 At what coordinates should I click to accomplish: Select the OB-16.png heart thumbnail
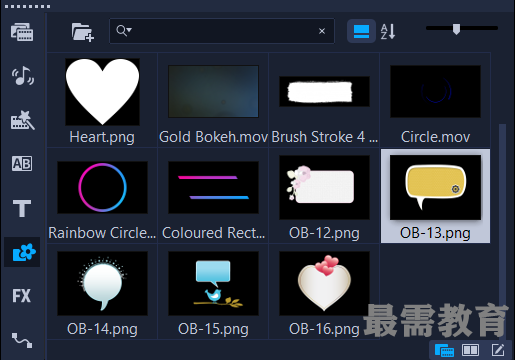click(324, 283)
